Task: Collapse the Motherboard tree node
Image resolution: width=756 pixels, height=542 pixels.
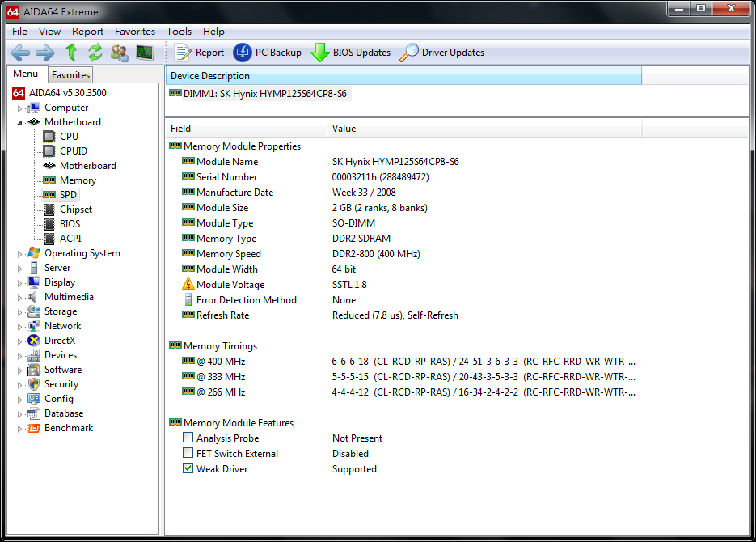Action: (19, 123)
